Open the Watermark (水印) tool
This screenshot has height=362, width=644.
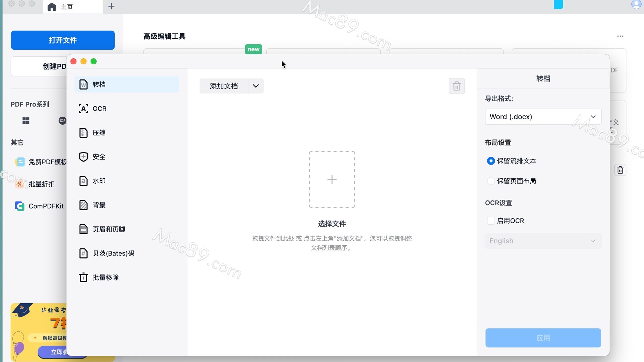click(x=99, y=181)
